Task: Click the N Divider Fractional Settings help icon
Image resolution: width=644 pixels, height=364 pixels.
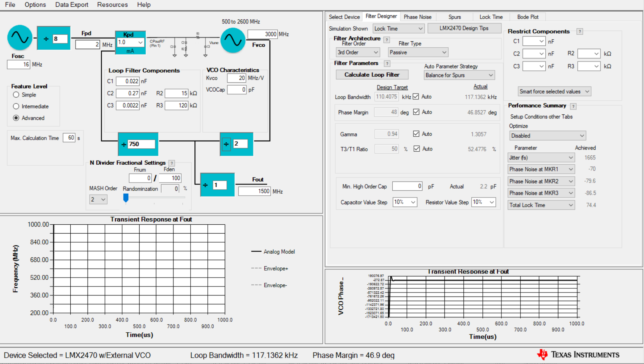Action: [x=172, y=163]
